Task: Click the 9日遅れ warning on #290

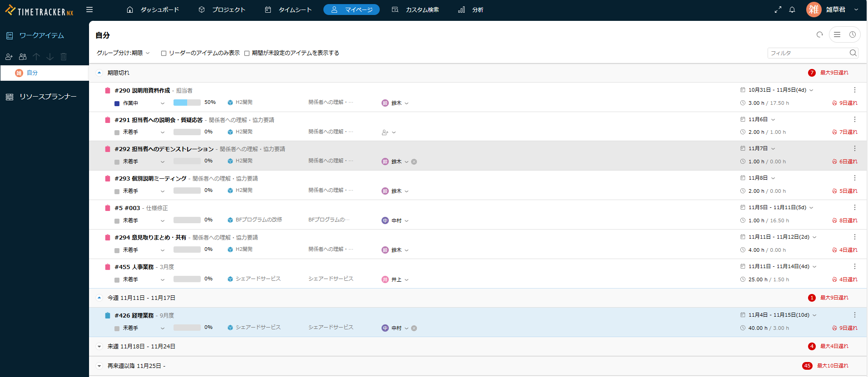Action: coord(845,103)
